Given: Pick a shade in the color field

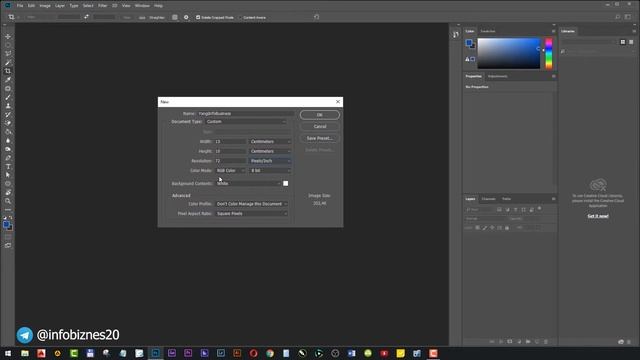Looking at the screenshot, I should [x=509, y=53].
